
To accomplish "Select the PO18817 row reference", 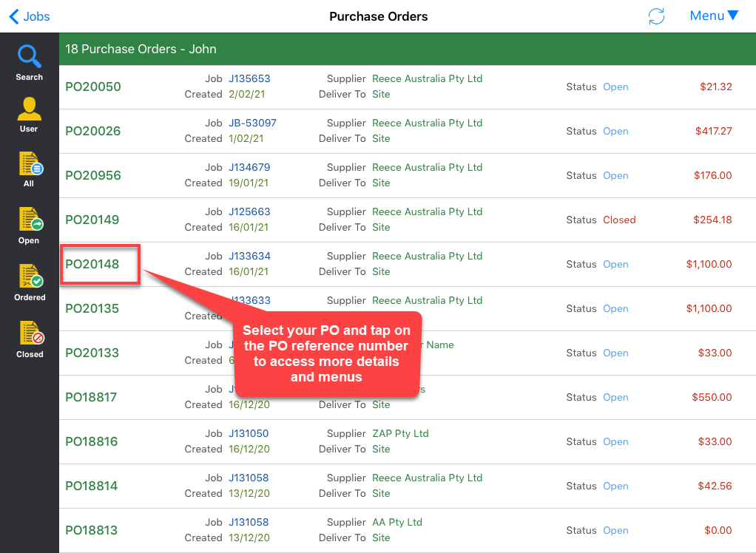I will (92, 397).
